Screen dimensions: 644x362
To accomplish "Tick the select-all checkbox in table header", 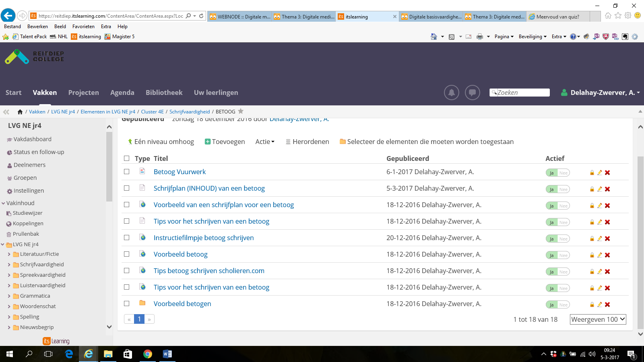I will (127, 158).
